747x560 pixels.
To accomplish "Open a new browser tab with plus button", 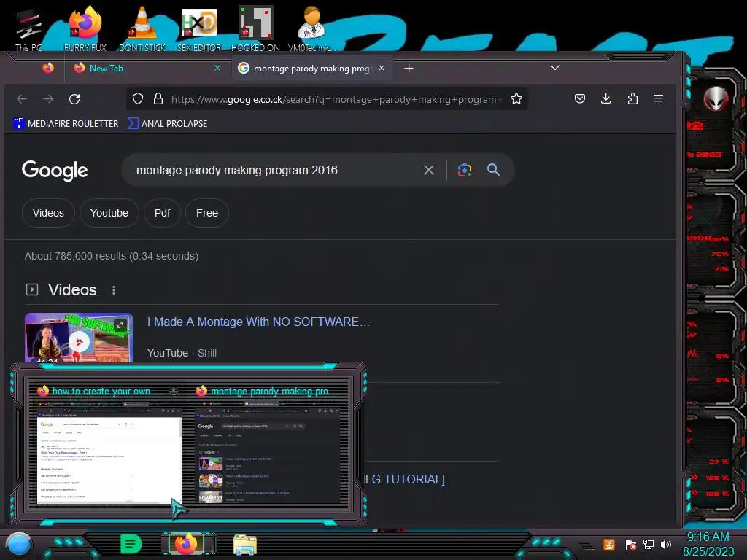I will click(x=409, y=69).
